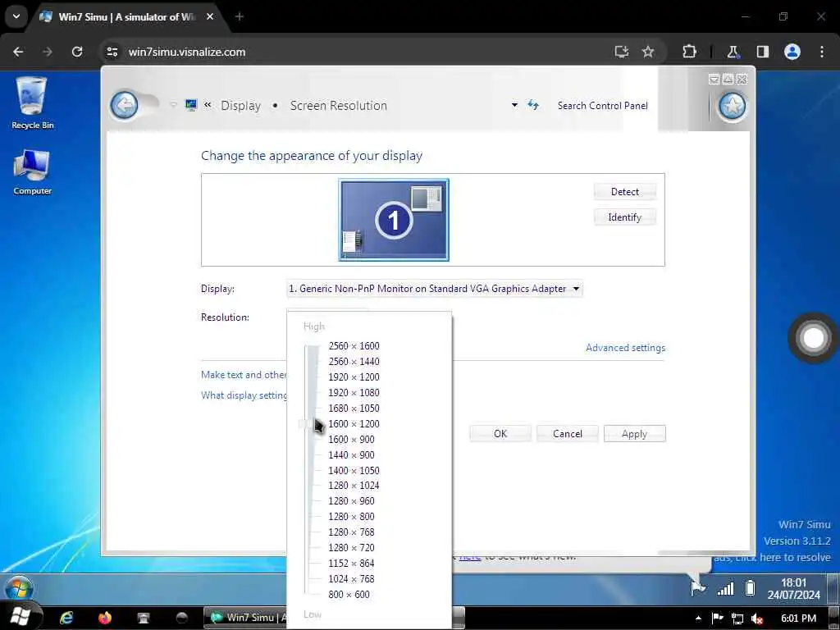Click the Control Panel back arrow button
This screenshot has width=840, height=630.
pos(125,105)
